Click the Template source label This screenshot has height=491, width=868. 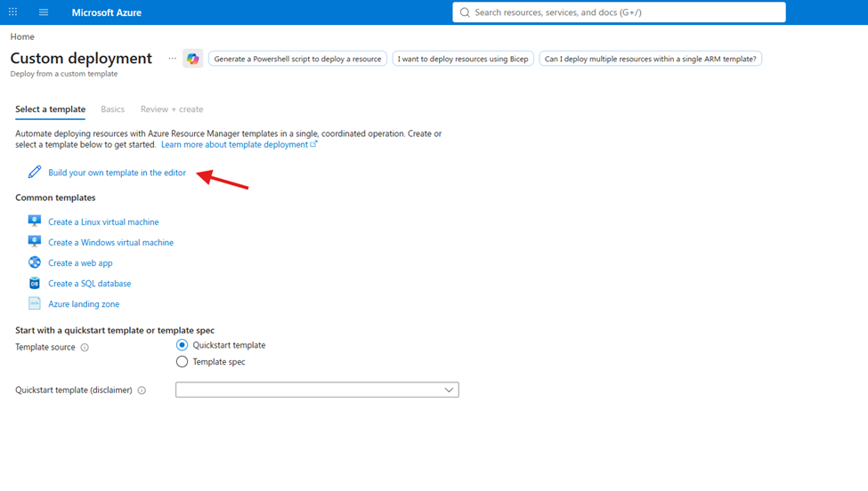pos(45,347)
